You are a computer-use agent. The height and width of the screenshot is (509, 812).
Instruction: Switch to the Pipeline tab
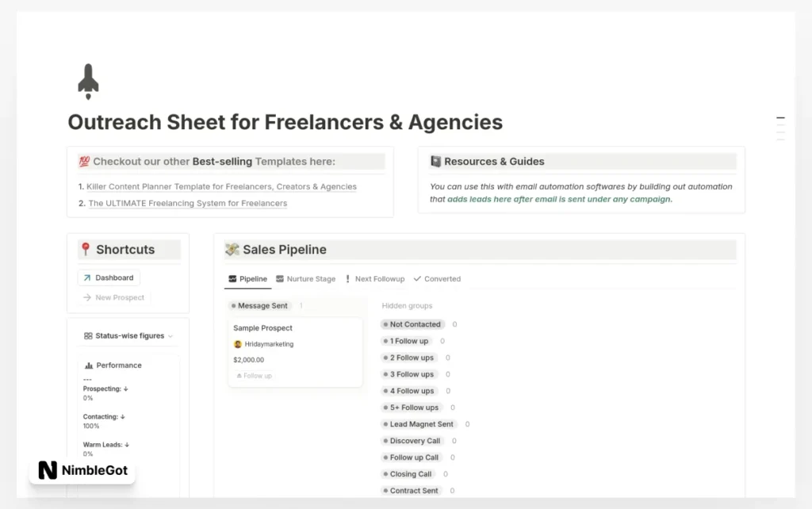point(247,278)
